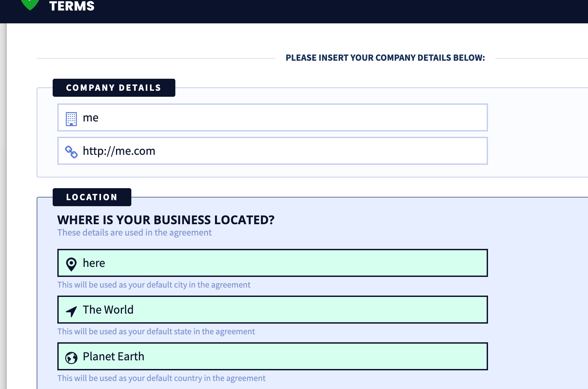Select the state field showing 'The World'
This screenshot has width=588, height=389.
pos(272,310)
